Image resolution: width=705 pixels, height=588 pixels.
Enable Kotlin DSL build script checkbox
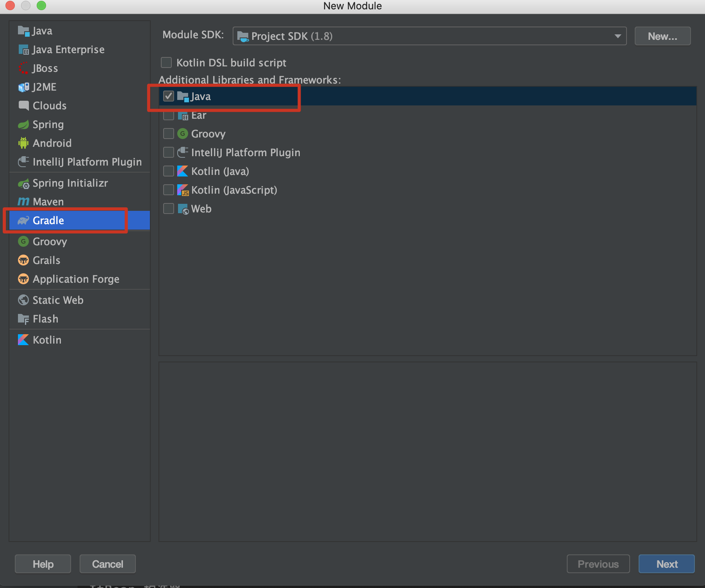(x=166, y=62)
